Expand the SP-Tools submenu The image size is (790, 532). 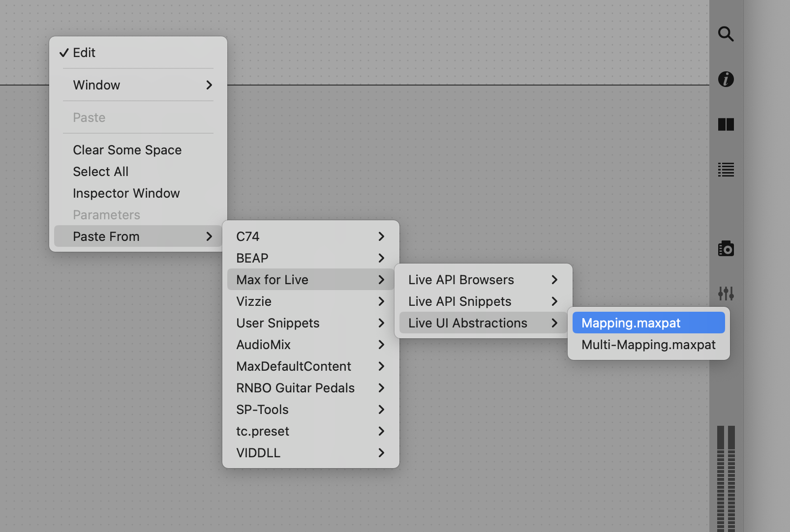[311, 410]
